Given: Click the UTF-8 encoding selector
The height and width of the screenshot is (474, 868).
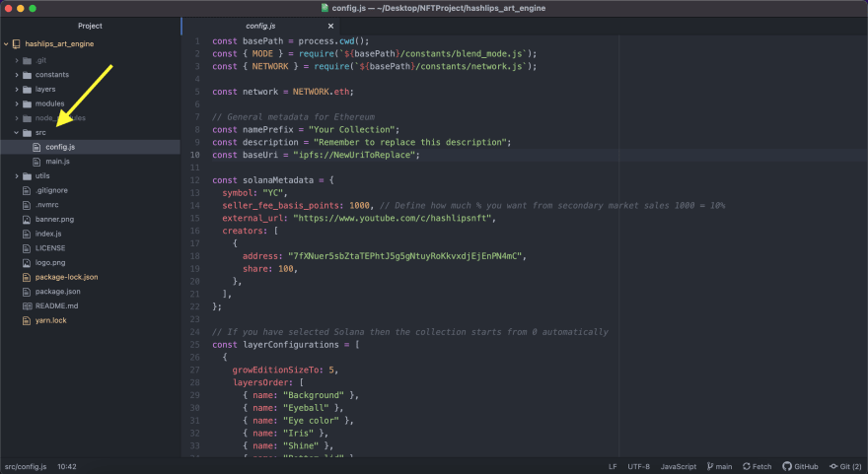Looking at the screenshot, I should pos(638,466).
